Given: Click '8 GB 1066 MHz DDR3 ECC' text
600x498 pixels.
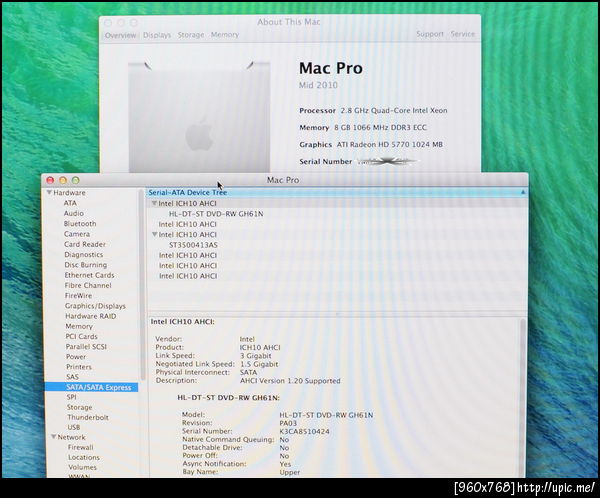Looking at the screenshot, I should pyautogui.click(x=380, y=127).
